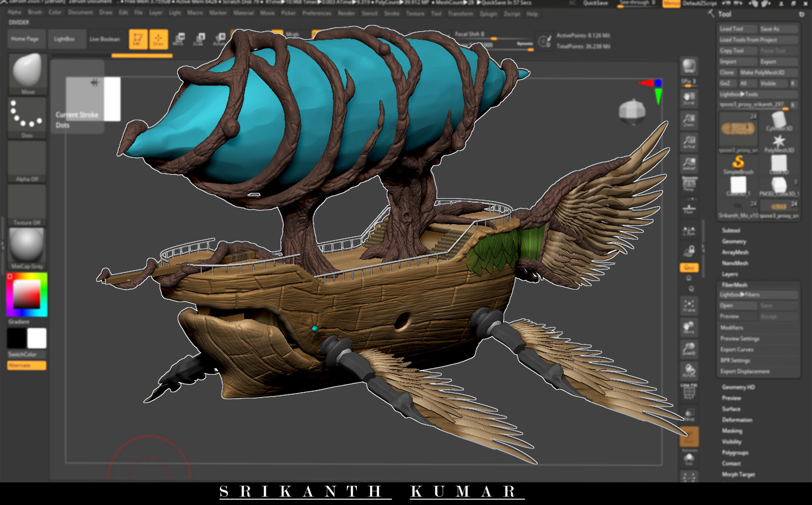Open the Material menu

243,13
